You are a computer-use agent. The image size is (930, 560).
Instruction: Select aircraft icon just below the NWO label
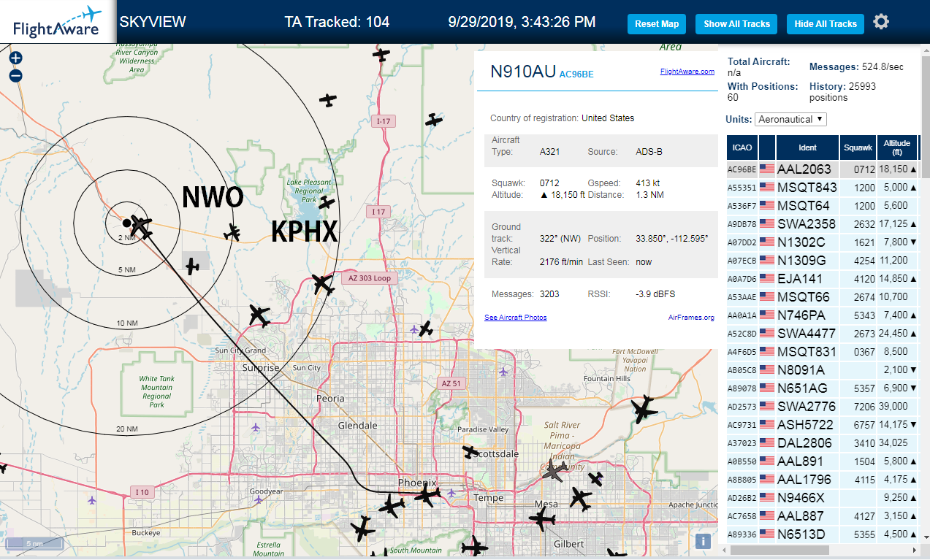[232, 233]
